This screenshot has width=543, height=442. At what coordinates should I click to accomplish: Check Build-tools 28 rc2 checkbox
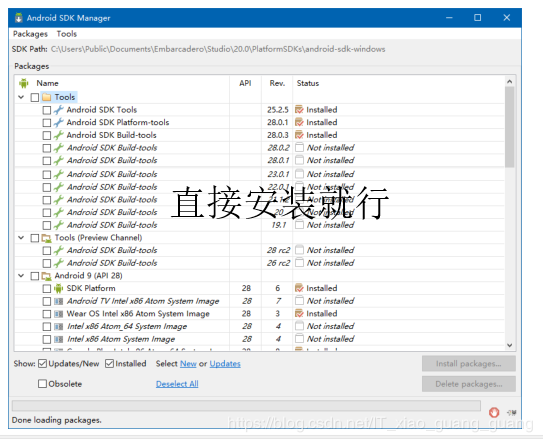point(47,250)
